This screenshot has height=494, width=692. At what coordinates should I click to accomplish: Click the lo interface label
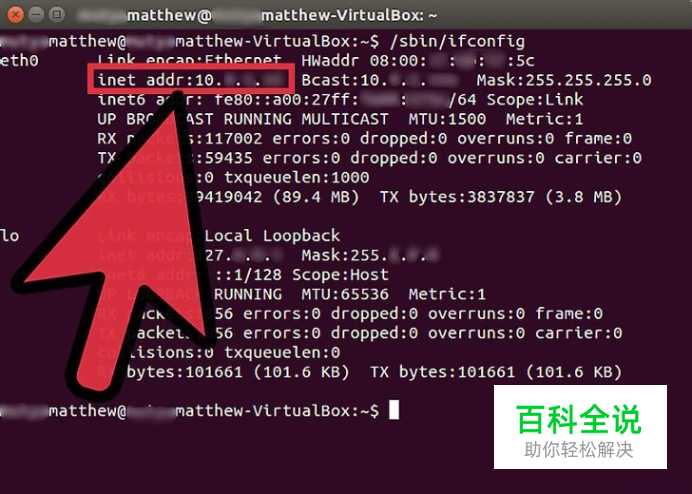coord(10,235)
